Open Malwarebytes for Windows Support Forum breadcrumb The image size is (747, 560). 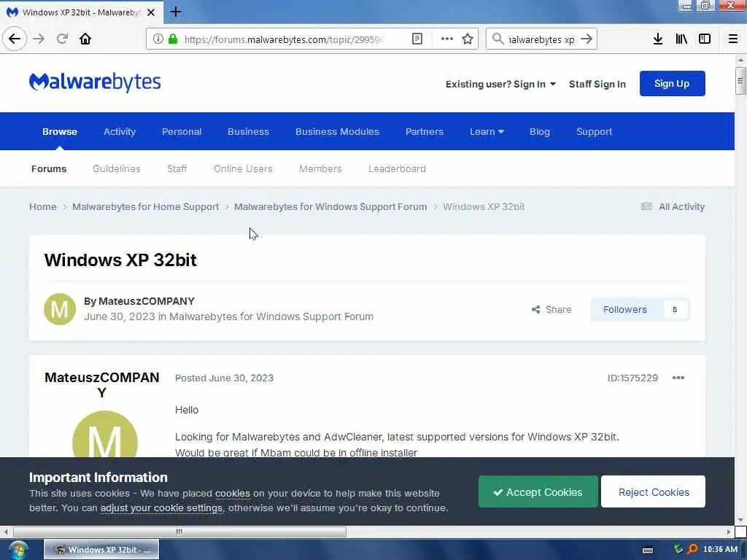[x=330, y=206]
